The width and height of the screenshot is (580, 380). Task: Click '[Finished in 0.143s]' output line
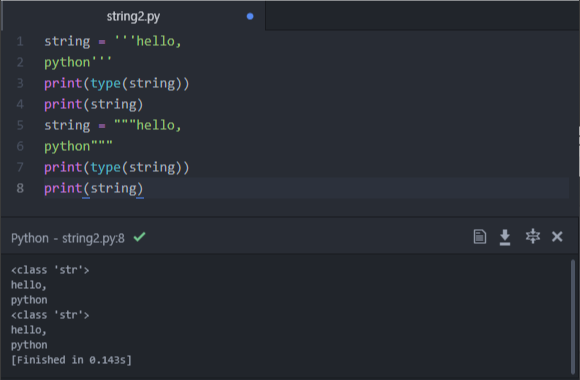[71, 360]
